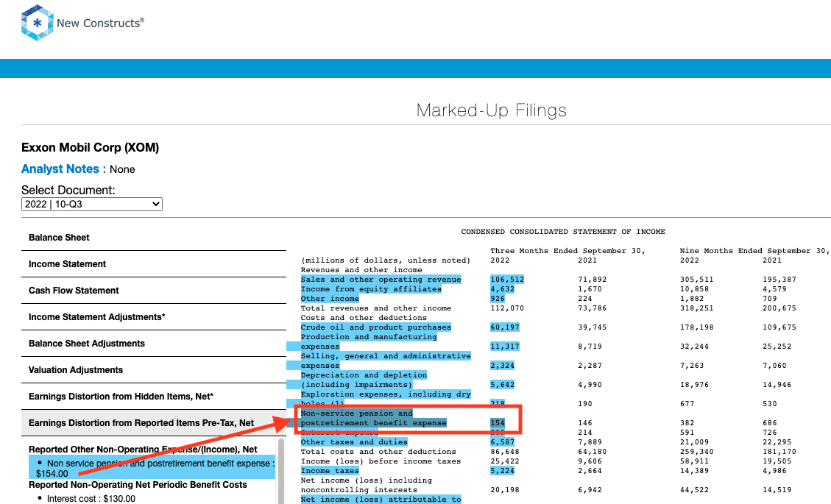Click highlighted Non-service pension and postretirement label

click(x=374, y=418)
